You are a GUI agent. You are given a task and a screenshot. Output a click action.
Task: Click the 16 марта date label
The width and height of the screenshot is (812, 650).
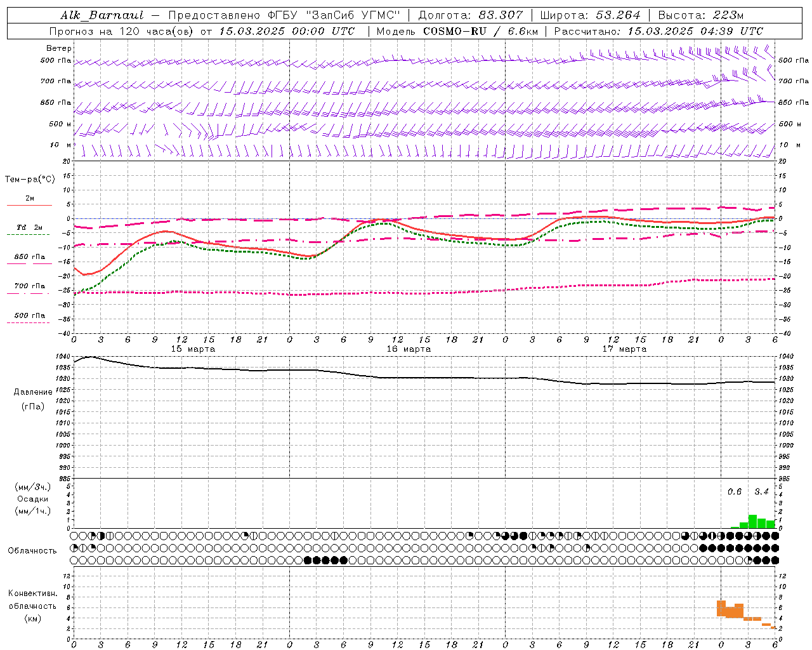[x=409, y=349]
